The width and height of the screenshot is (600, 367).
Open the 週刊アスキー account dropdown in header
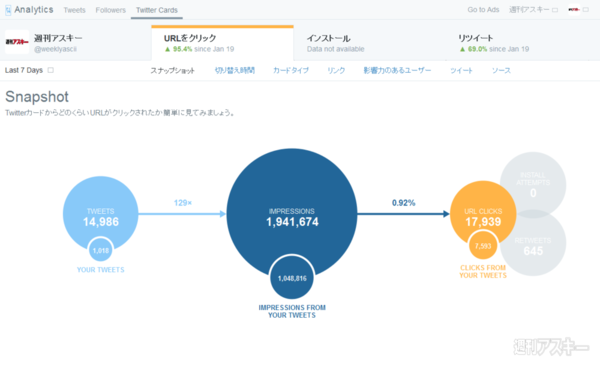(533, 10)
